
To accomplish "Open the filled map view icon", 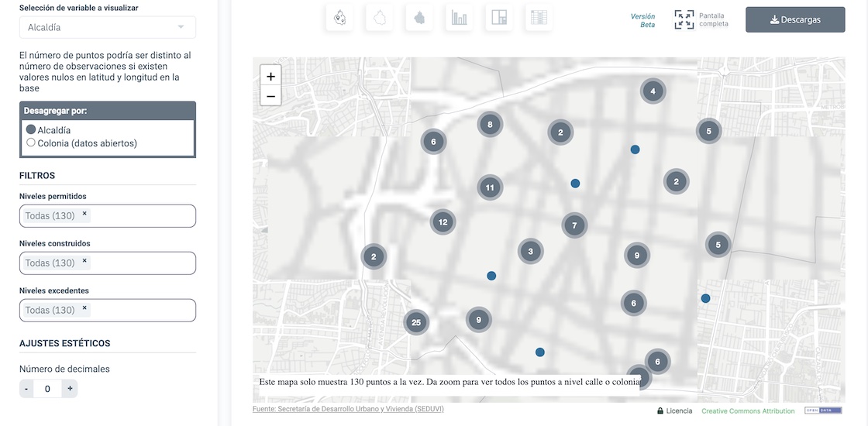I will 419,18.
